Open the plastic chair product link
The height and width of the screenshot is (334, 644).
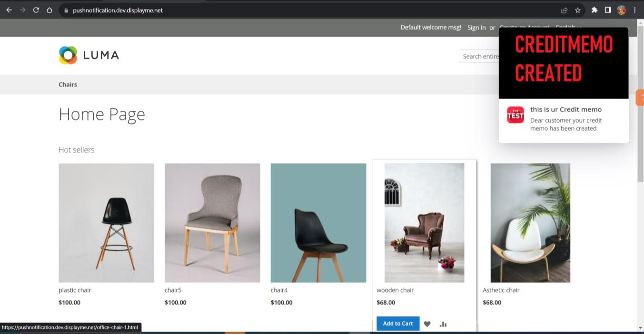[75, 290]
